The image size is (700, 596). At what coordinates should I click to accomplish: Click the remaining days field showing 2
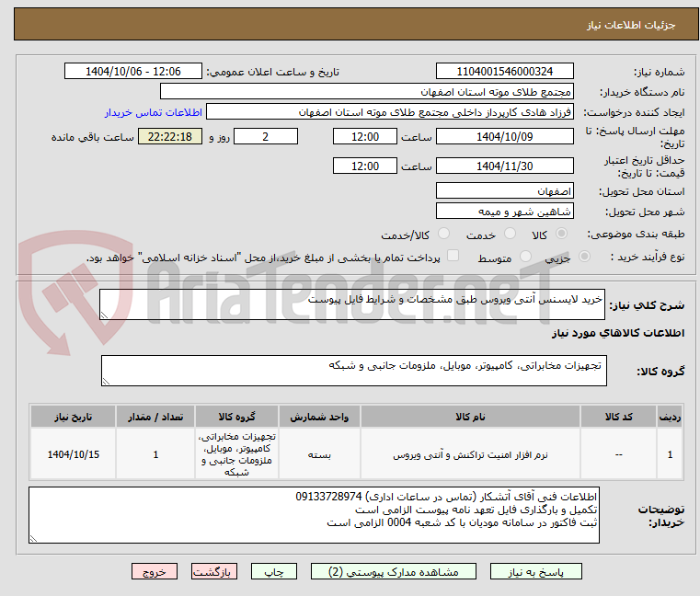click(266, 137)
